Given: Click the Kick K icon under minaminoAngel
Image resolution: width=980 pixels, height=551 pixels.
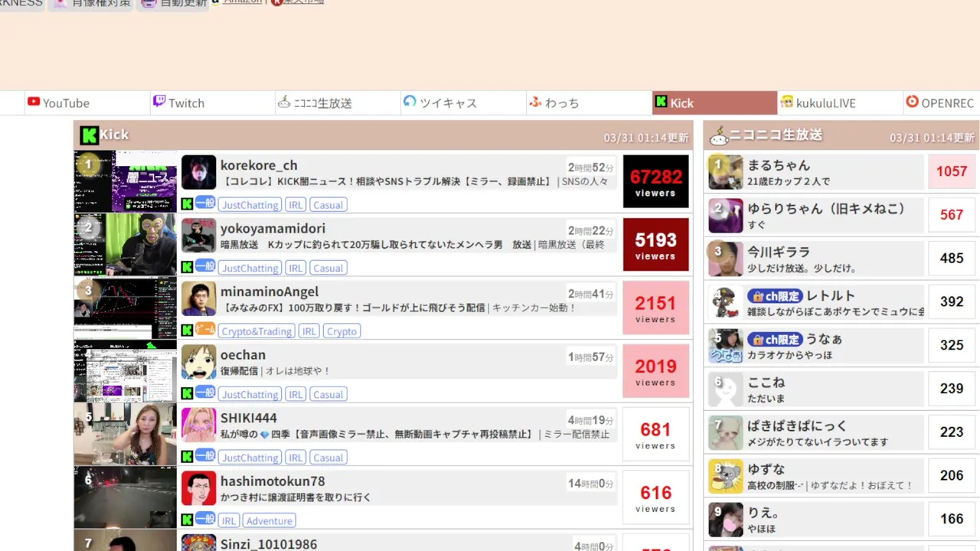Looking at the screenshot, I should [187, 331].
